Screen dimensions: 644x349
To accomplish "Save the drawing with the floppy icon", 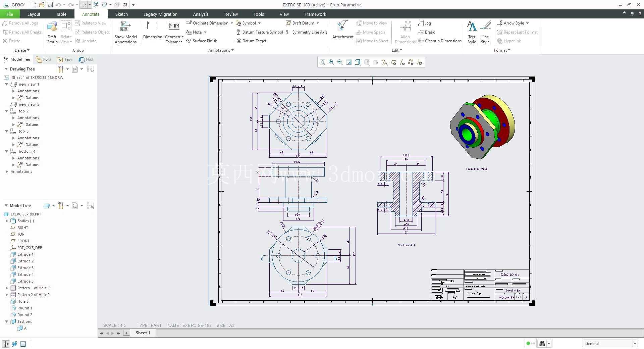I will 50,5.
